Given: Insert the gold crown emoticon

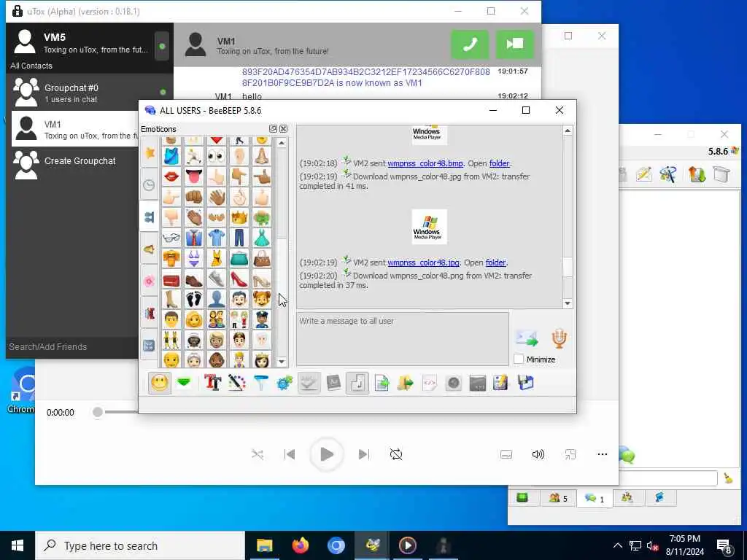Looking at the screenshot, I should pos(239,217).
